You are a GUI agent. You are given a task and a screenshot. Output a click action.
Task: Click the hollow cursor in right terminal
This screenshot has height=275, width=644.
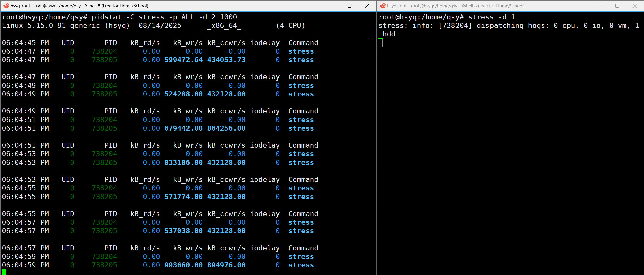coord(380,43)
